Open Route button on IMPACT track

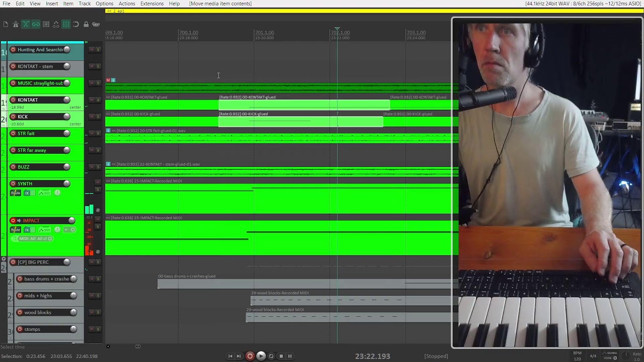[x=16, y=230]
